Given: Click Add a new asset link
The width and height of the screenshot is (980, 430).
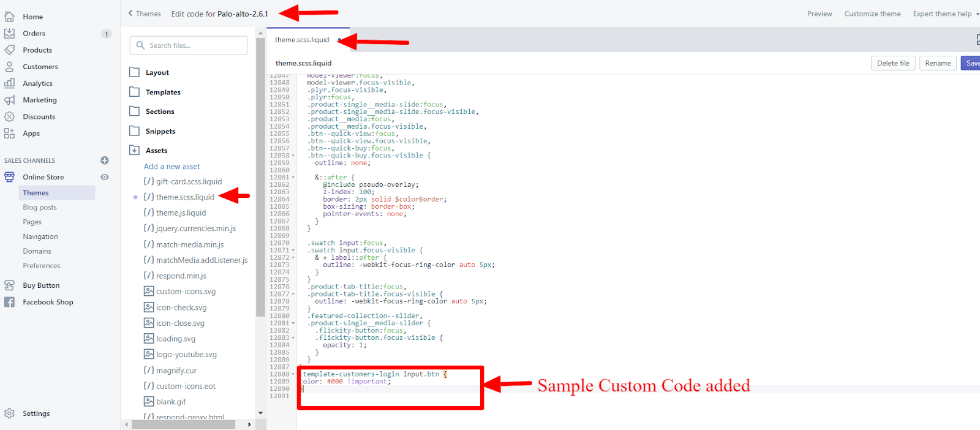Looking at the screenshot, I should (171, 167).
